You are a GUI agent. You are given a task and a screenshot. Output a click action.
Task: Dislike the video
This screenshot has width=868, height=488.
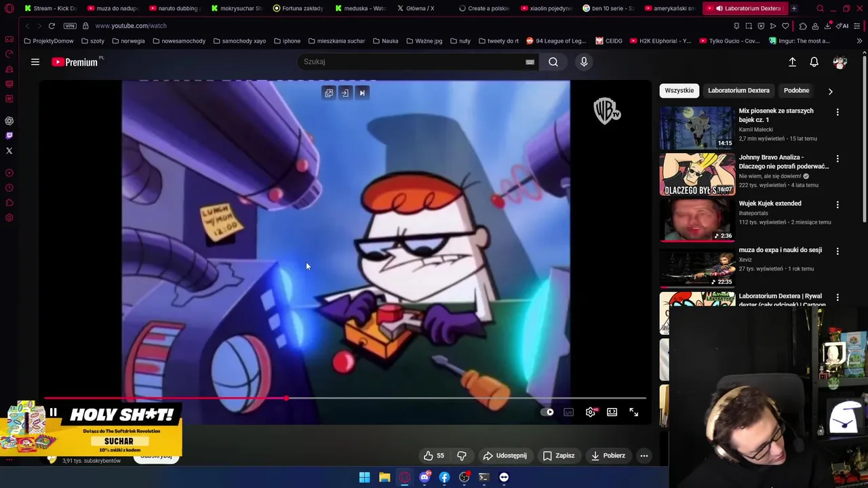(x=462, y=455)
